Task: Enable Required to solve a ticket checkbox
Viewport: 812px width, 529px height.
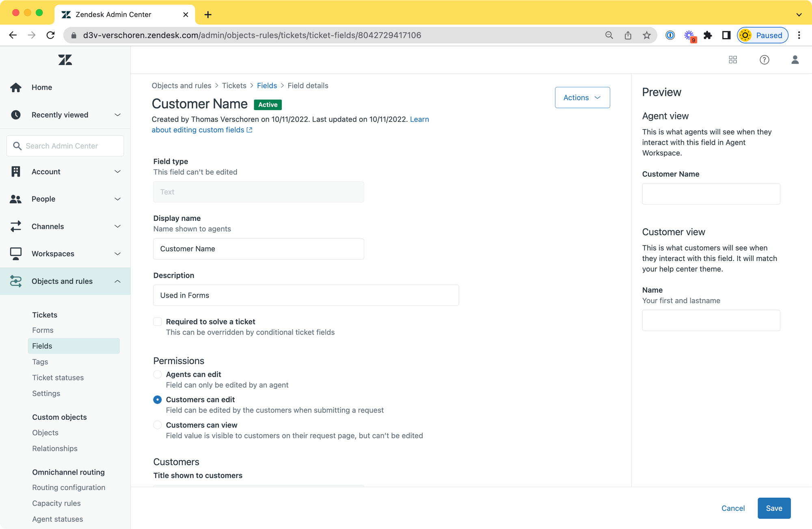Action: pos(158,322)
